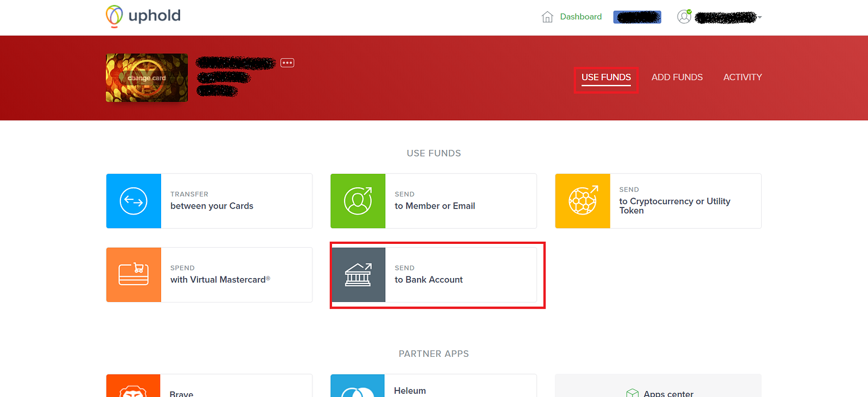Viewport: 868px width, 397px height.
Task: Click the Dashboard home icon
Action: pyautogui.click(x=547, y=17)
